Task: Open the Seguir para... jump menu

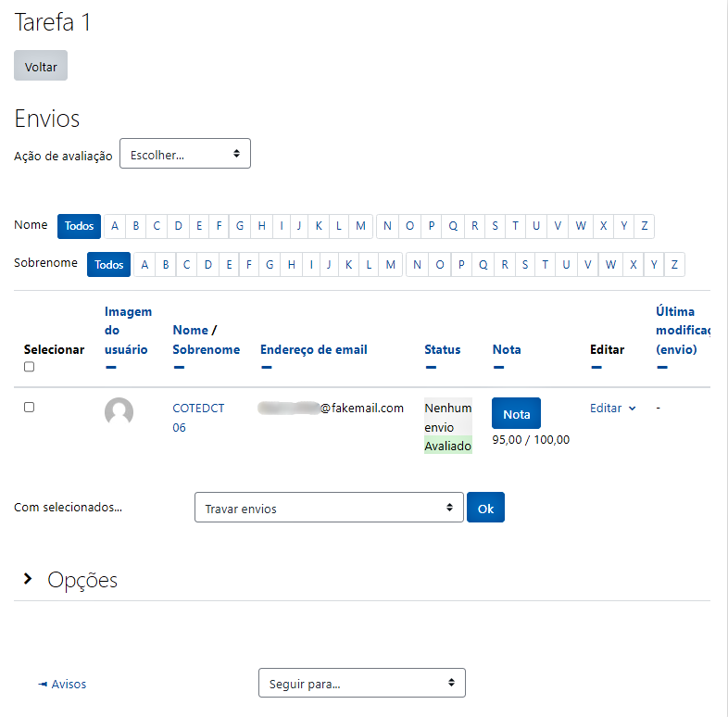Action: point(362,683)
